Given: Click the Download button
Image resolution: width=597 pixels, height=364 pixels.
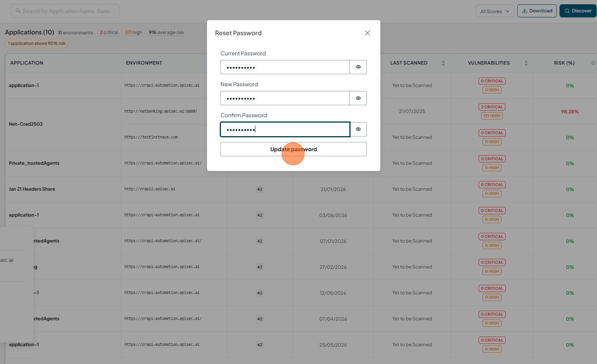Looking at the screenshot, I should [x=537, y=11].
